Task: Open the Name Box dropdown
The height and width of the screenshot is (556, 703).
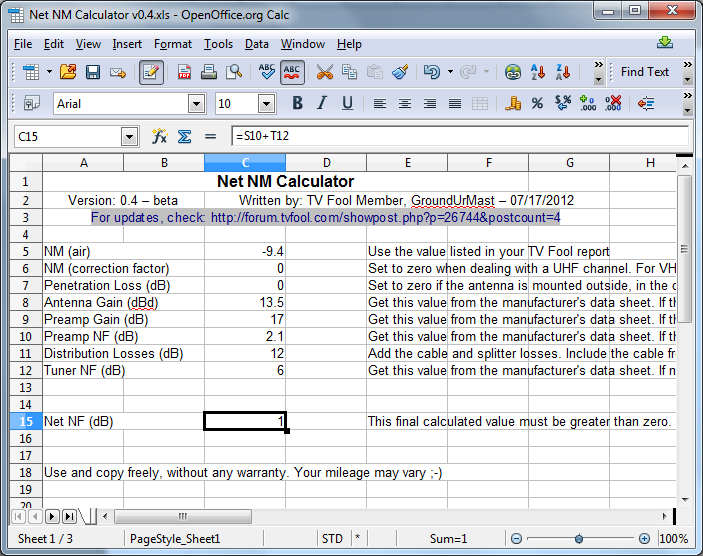Action: [129, 137]
